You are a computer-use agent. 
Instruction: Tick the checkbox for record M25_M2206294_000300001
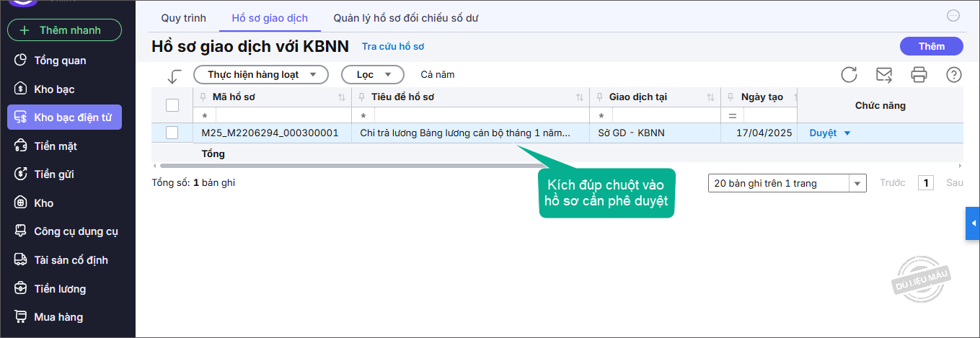(172, 133)
